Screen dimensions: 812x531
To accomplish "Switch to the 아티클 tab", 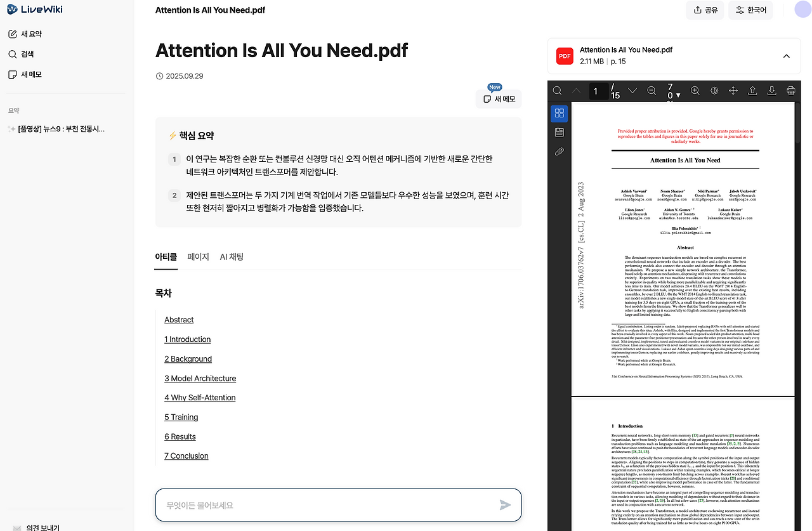I will [166, 257].
